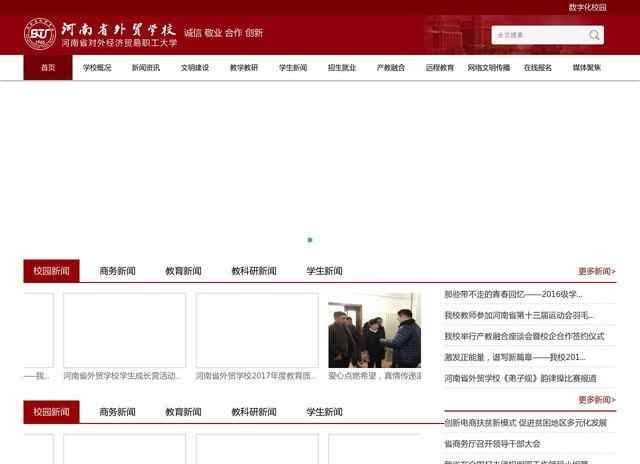
Task: Open 学校概况 menu item
Action: [97, 68]
